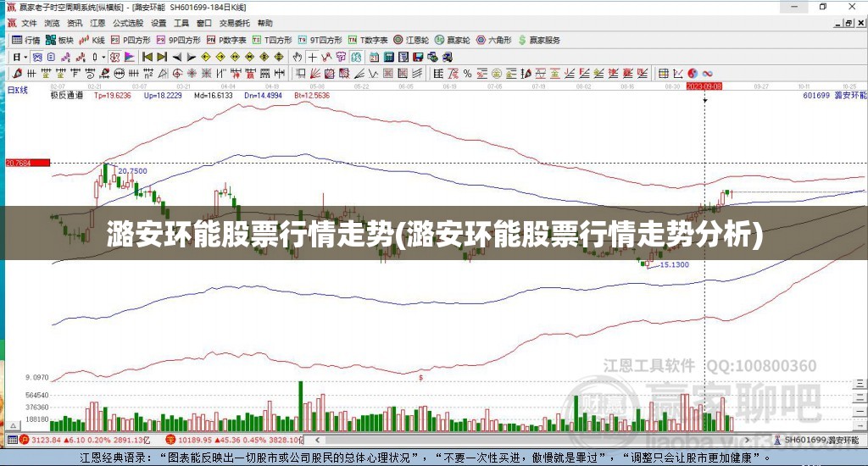
Task: Open 赢家服务 with dollar icon
Action: click(539, 40)
